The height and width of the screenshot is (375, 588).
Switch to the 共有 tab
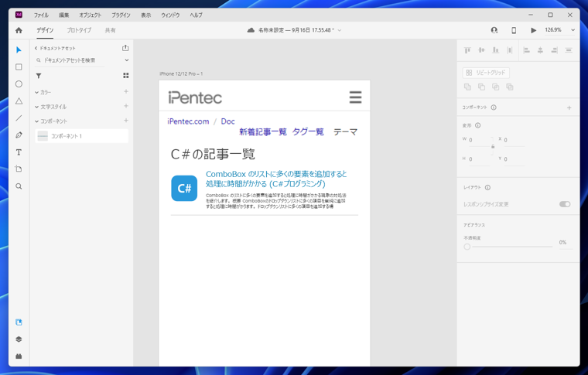click(110, 30)
